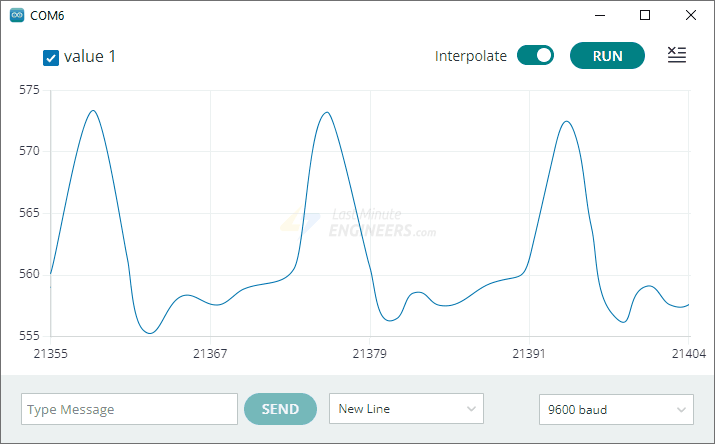Close the COM6 serial plotter window

tap(689, 15)
